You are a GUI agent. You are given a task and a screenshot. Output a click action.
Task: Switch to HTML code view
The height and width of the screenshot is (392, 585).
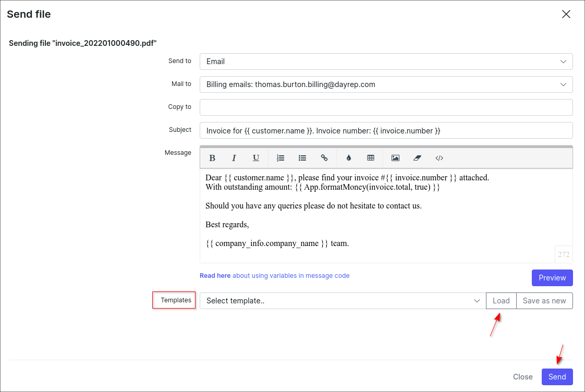pos(439,158)
